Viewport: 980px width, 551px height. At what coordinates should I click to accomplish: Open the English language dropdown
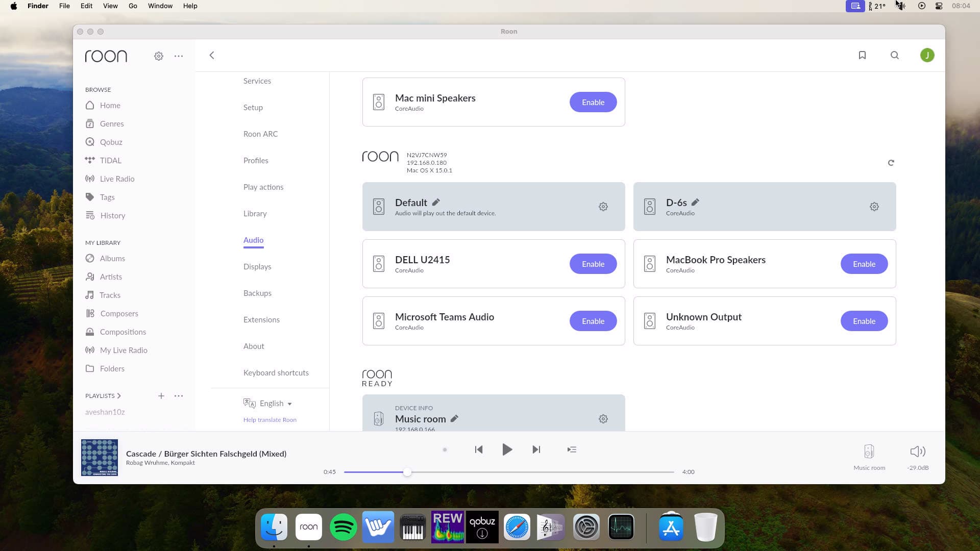coord(268,404)
